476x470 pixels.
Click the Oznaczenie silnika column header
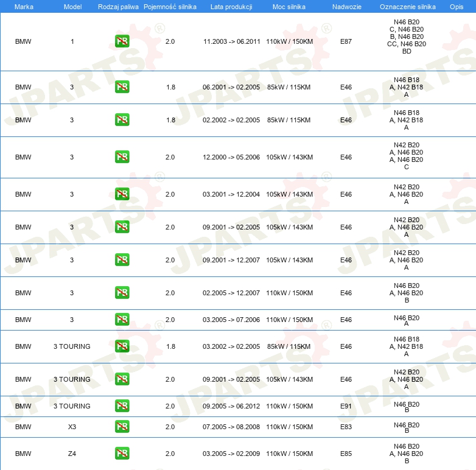[407, 7]
